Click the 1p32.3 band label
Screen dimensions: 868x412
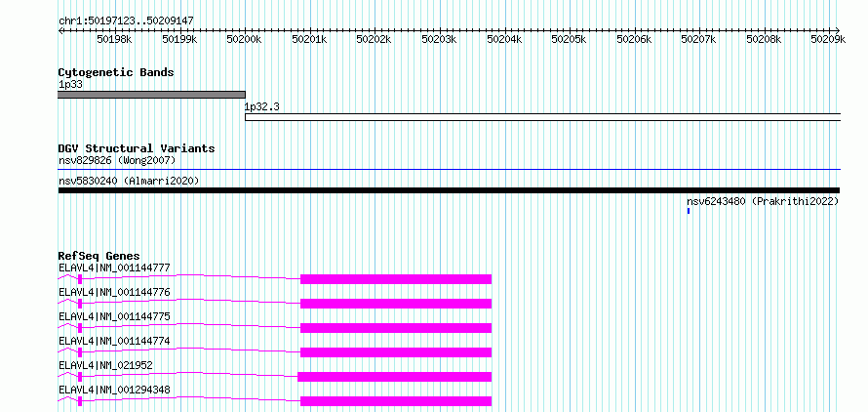(x=261, y=107)
